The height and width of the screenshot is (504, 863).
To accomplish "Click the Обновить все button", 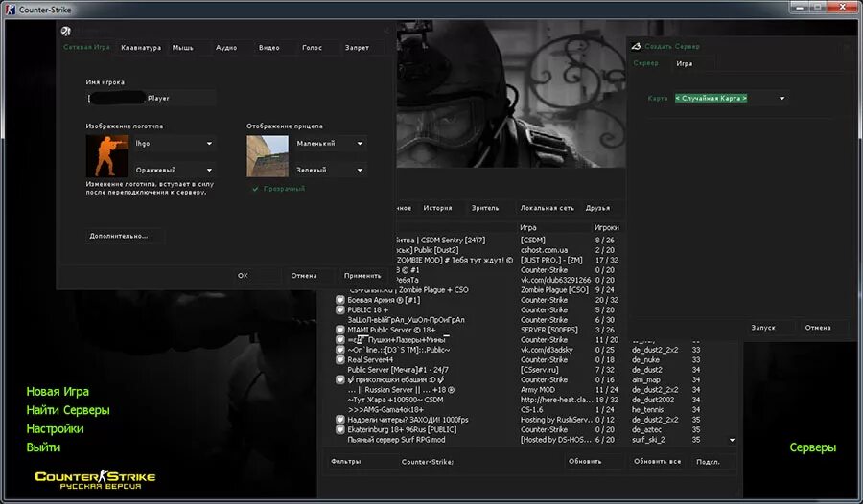I will tap(657, 462).
